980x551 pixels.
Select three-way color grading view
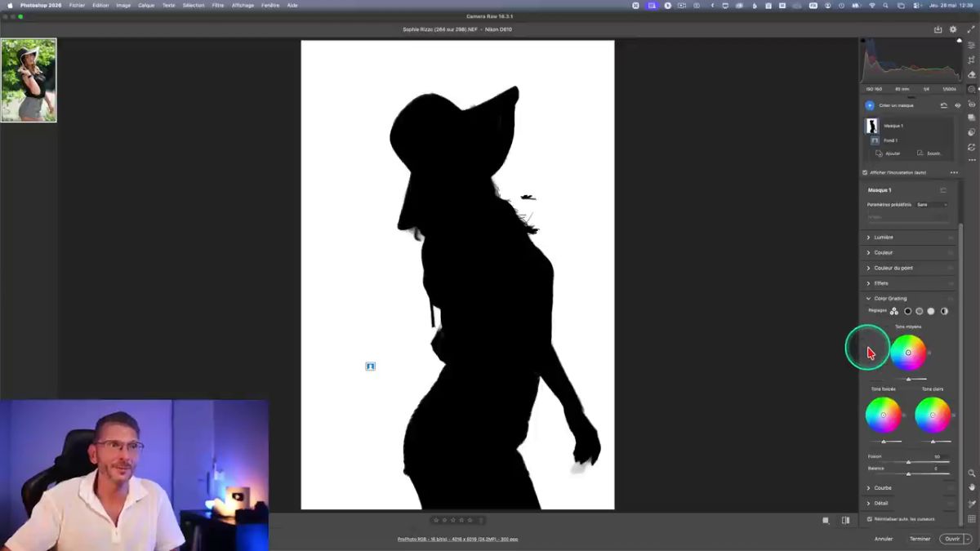pos(894,311)
